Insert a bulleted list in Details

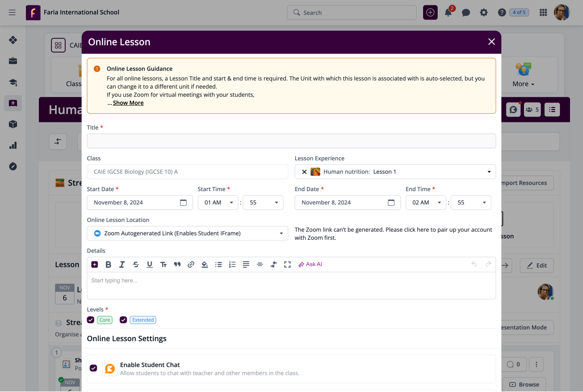point(218,264)
